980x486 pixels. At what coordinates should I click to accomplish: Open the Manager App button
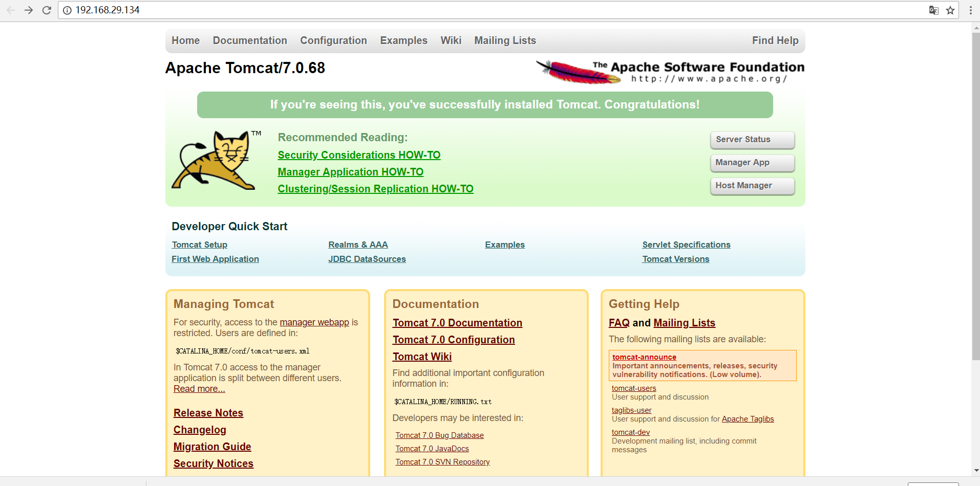(x=753, y=163)
